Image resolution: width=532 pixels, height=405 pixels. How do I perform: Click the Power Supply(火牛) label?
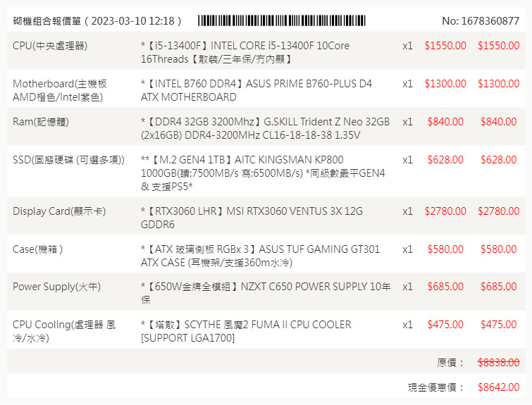57,287
